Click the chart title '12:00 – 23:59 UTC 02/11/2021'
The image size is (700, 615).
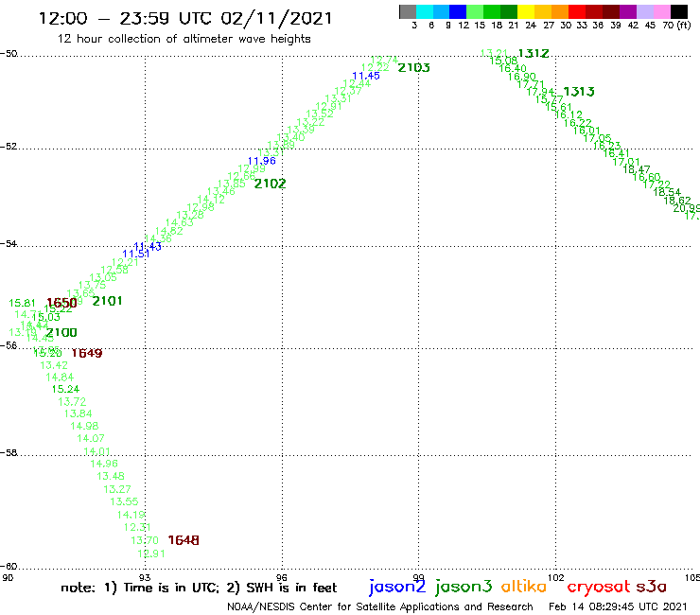[x=185, y=18]
